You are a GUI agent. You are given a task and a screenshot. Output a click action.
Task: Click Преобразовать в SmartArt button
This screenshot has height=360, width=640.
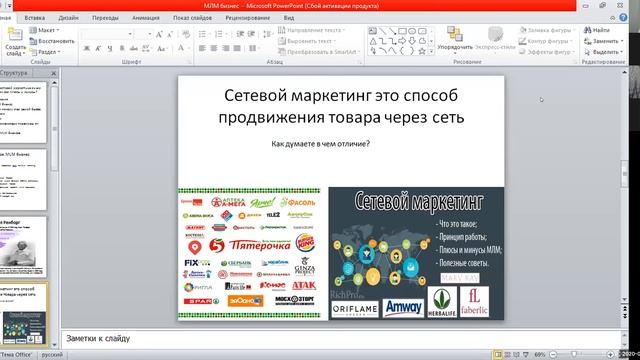tap(319, 52)
